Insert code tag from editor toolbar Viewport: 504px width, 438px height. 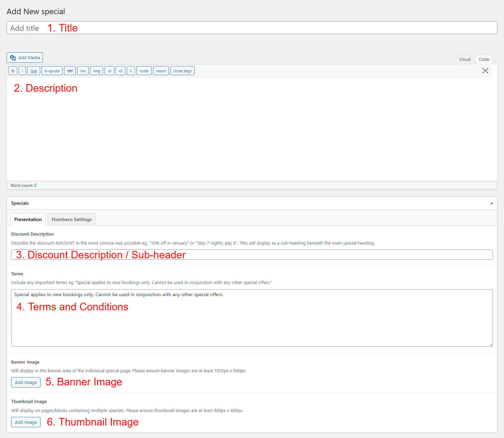[x=144, y=71]
